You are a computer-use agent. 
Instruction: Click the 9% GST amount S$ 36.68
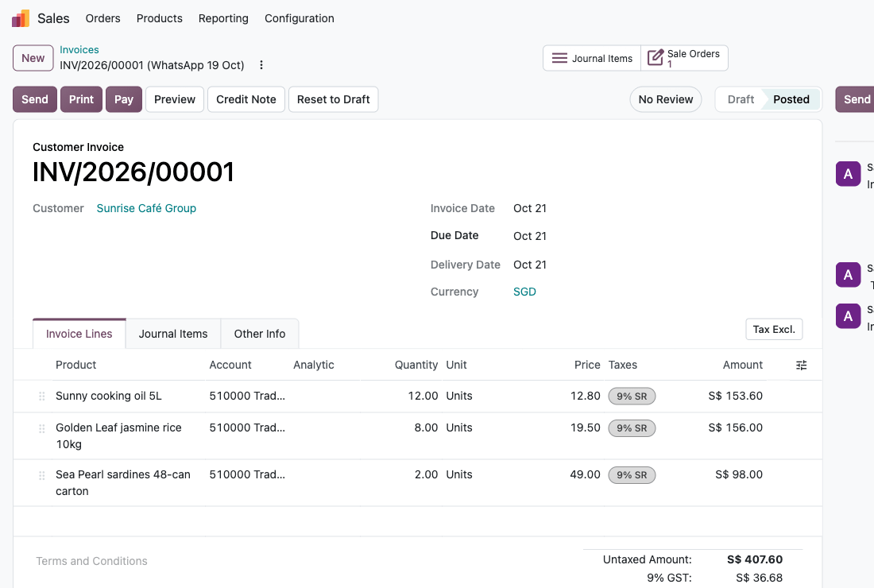coord(759,578)
